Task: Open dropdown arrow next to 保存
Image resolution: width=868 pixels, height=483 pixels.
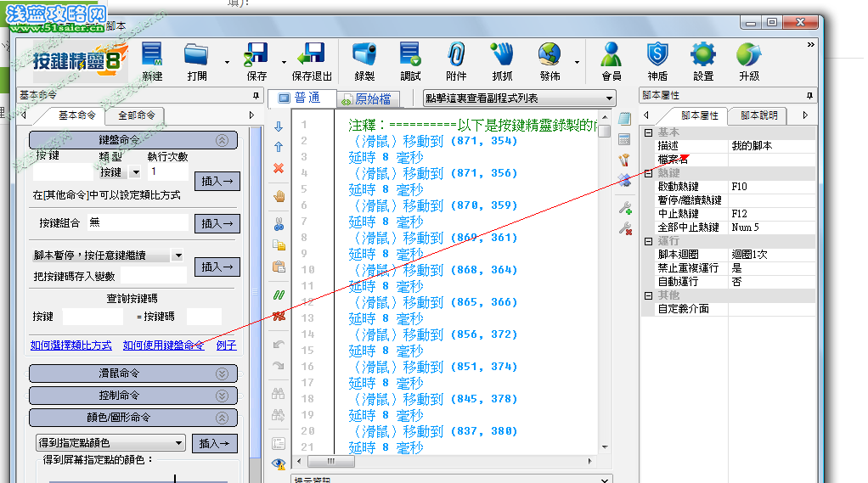Action: pyautogui.click(x=284, y=63)
